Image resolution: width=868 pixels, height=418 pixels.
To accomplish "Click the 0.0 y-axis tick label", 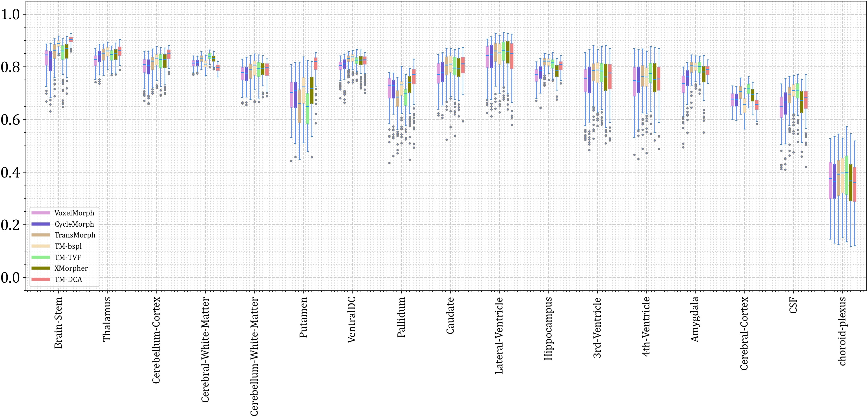I will 11,278.
